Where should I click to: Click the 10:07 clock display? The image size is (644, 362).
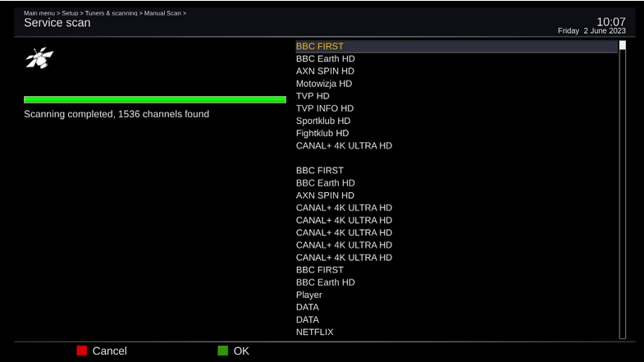click(611, 22)
